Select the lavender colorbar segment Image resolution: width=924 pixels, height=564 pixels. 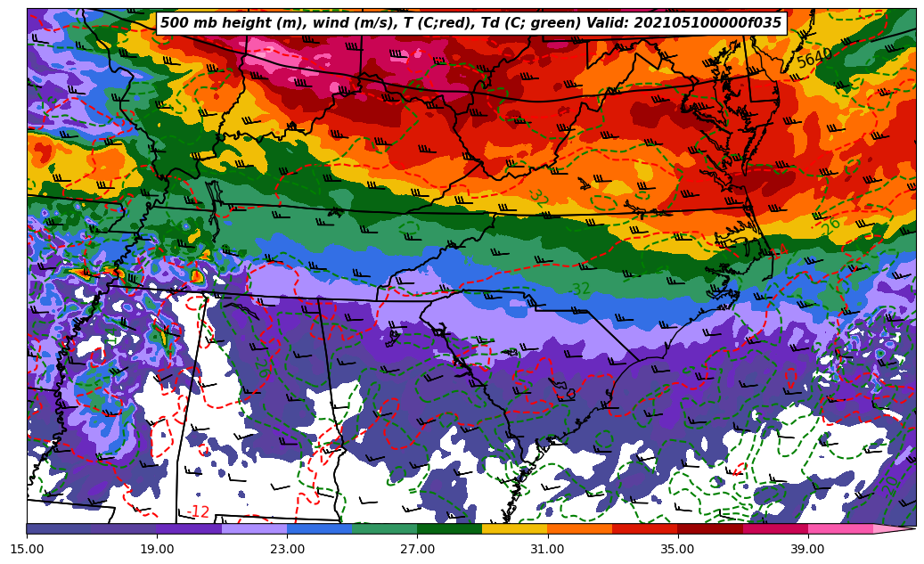pos(254,528)
